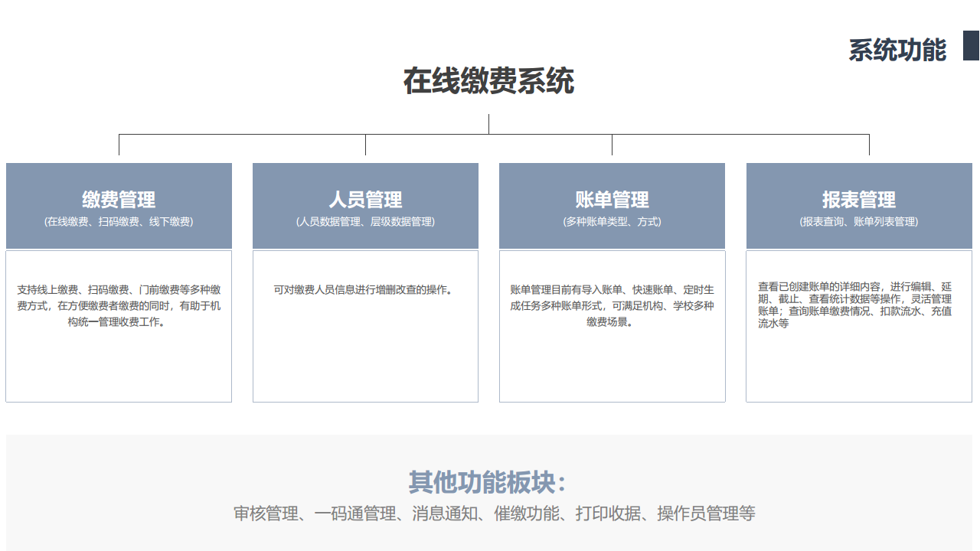Image resolution: width=980 pixels, height=551 pixels.
Task: Click the 账单管理 card heading
Action: [612, 200]
